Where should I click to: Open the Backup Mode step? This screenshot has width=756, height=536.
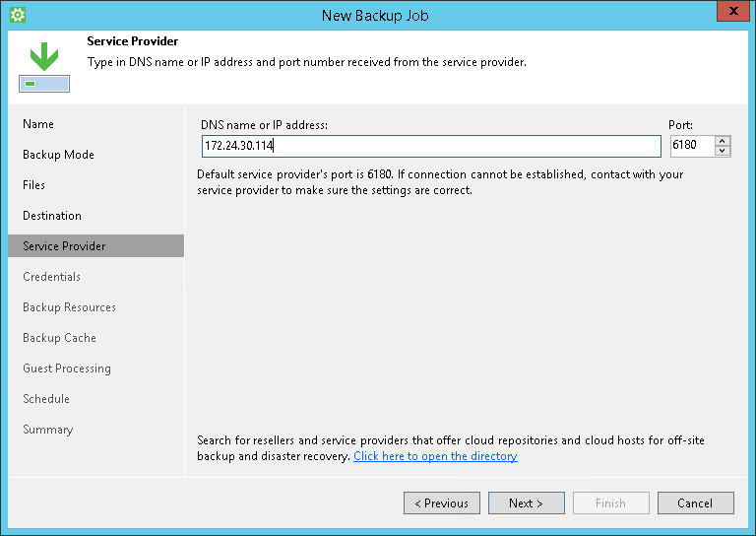(58, 155)
